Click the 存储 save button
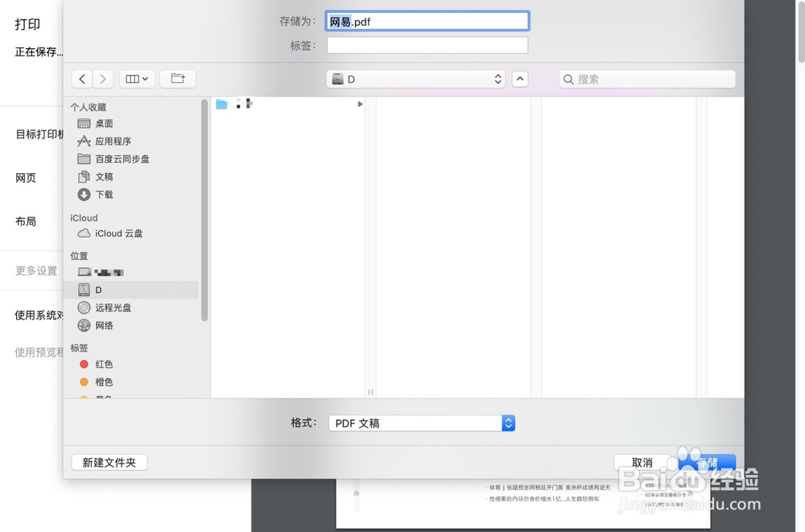Viewport: 805px width, 532px height. pos(707,462)
